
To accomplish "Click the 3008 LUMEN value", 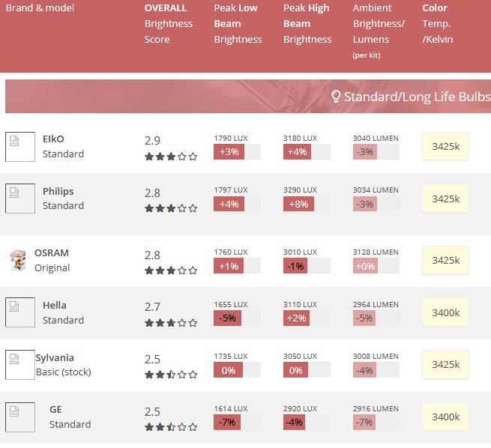I will (376, 357).
